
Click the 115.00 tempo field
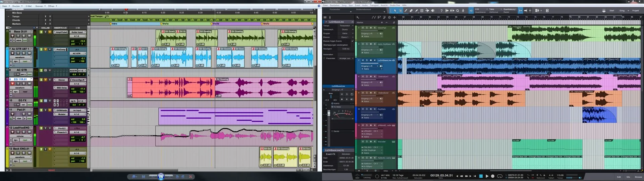pos(560,175)
